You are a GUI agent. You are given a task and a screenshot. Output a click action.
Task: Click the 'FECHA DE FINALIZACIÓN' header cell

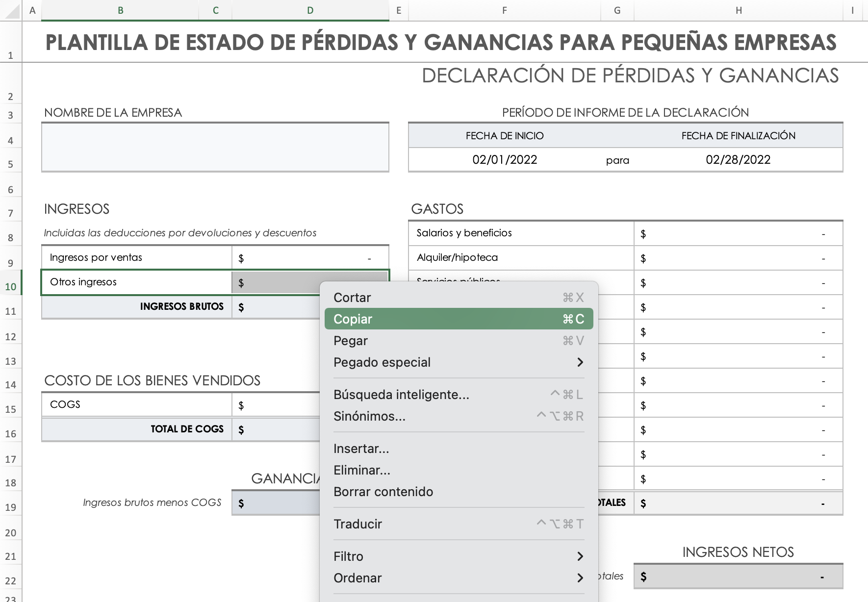(739, 136)
